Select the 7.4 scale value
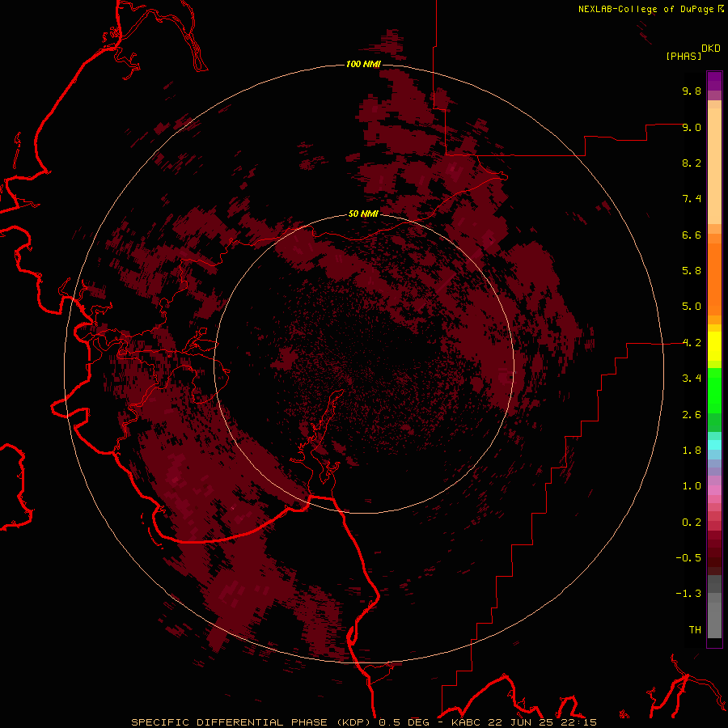Screen dimensions: 728x728 pyautogui.click(x=692, y=199)
